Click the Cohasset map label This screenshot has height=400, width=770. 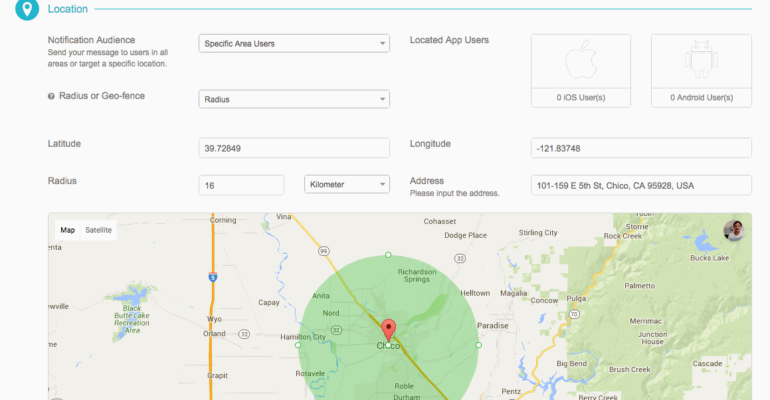click(x=440, y=221)
